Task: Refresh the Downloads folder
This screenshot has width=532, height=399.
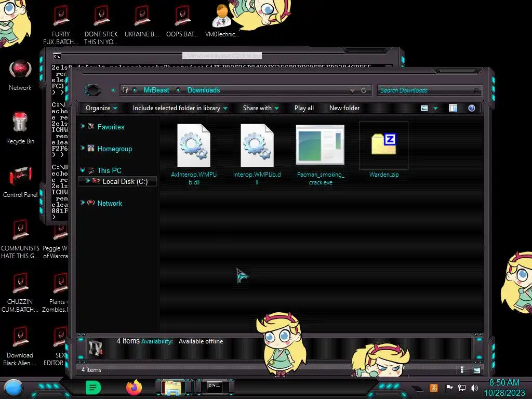Action: 364,90
